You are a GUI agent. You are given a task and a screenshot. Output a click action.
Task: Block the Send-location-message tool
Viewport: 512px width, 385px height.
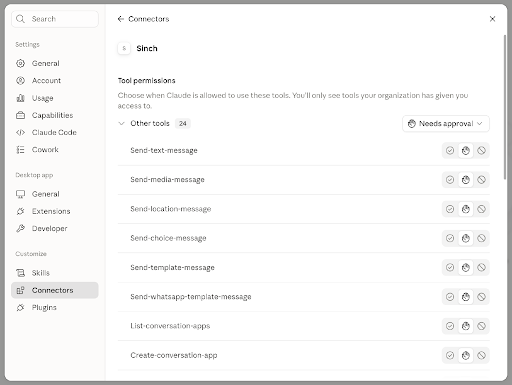pos(481,209)
